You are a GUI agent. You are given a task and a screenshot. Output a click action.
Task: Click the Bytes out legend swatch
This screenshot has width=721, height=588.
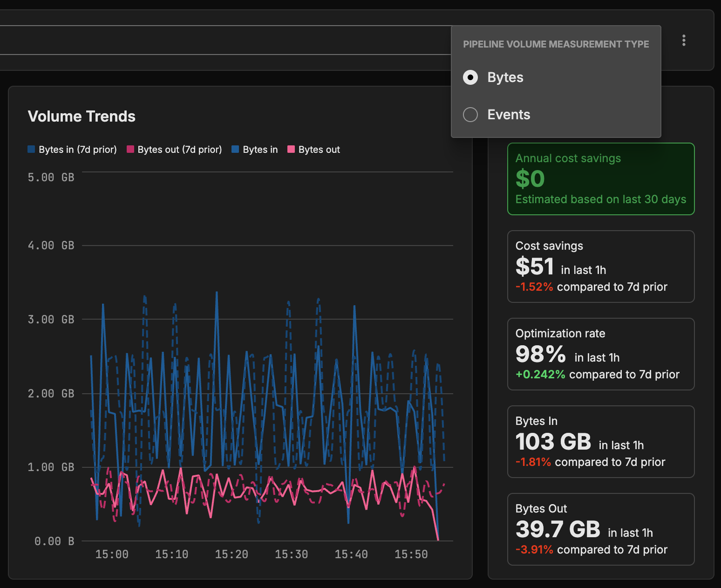[291, 150]
